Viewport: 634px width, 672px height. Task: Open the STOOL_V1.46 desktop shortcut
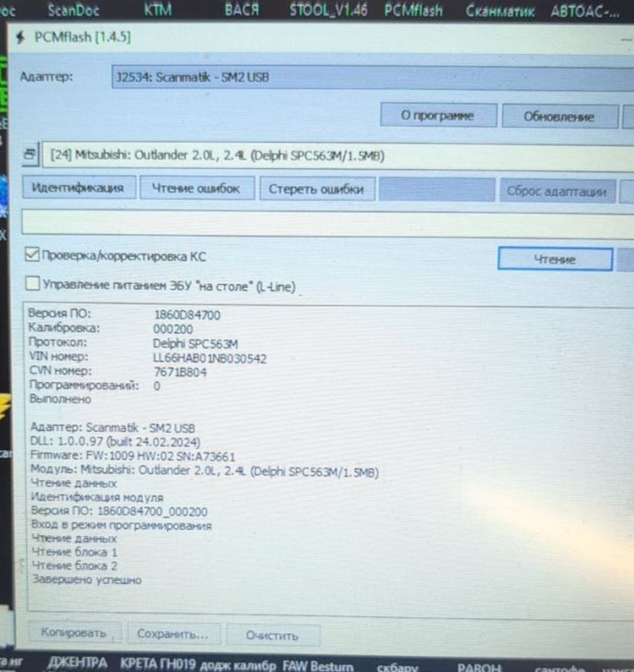328,10
